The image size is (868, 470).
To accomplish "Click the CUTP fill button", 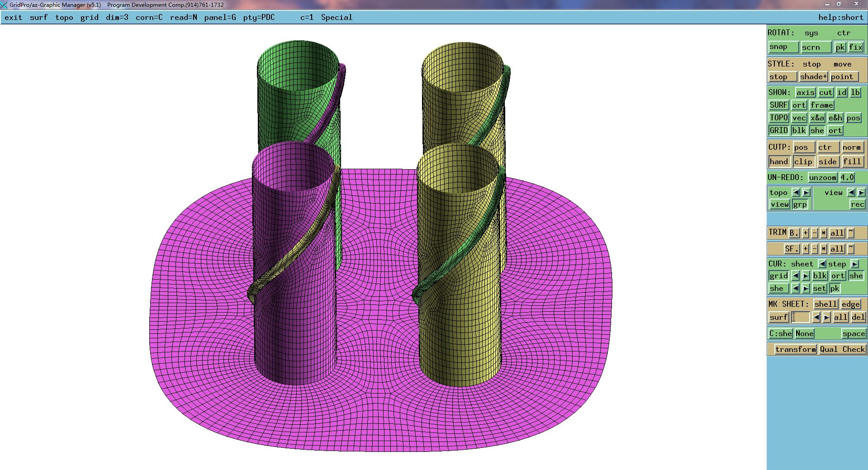I will tap(852, 161).
